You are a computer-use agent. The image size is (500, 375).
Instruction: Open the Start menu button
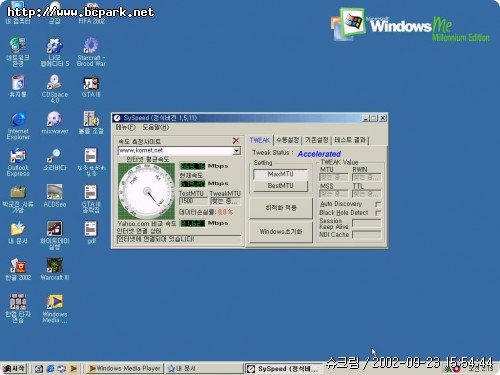tap(14, 369)
